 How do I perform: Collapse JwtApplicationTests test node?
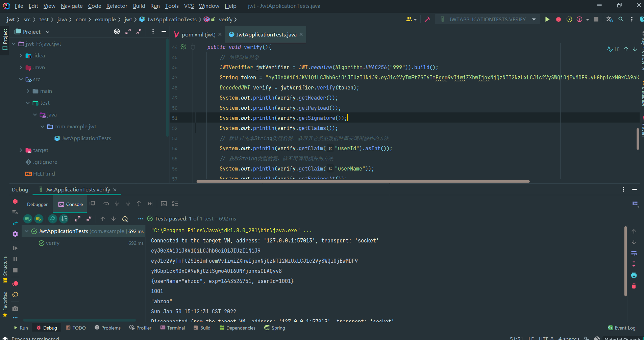[26, 231]
